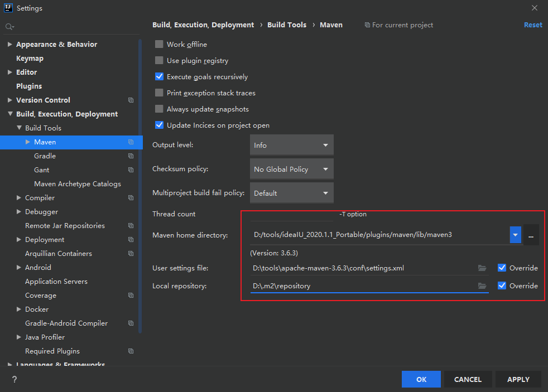Expand Appearance & Behavior section
Screen dimensions: 548x392
coord(10,45)
